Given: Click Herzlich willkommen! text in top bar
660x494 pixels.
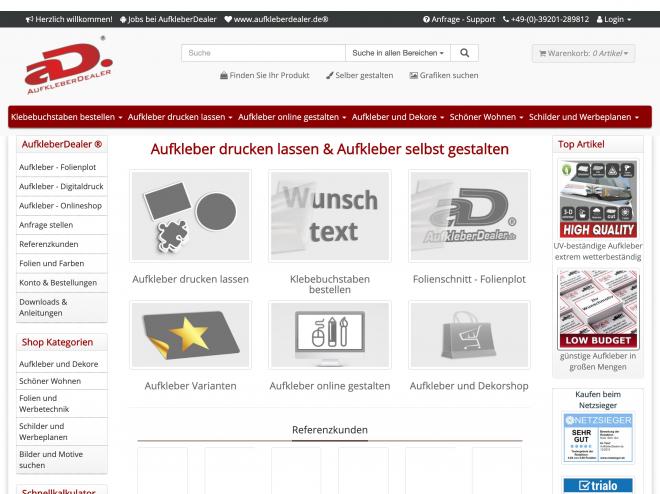Looking at the screenshot, I should pos(74,19).
